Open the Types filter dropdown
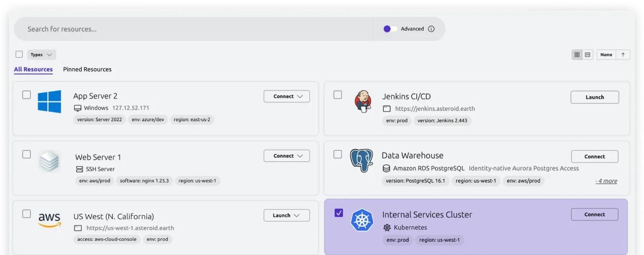 coord(41,55)
